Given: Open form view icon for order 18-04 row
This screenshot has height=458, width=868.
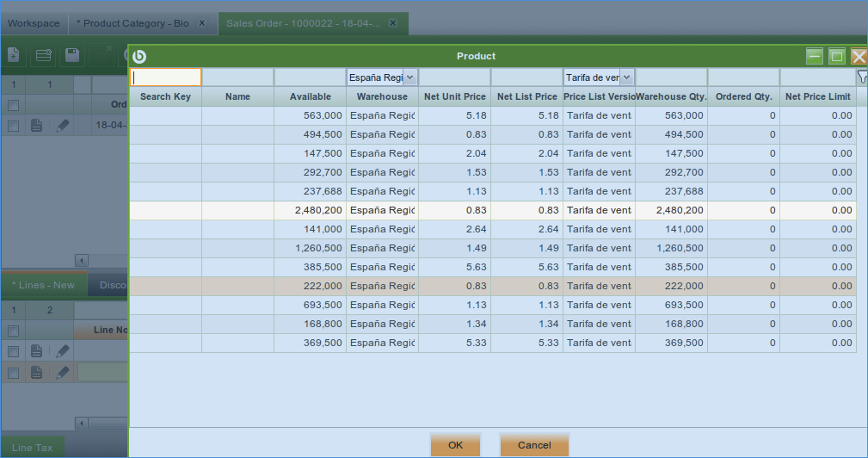Looking at the screenshot, I should click(x=37, y=126).
